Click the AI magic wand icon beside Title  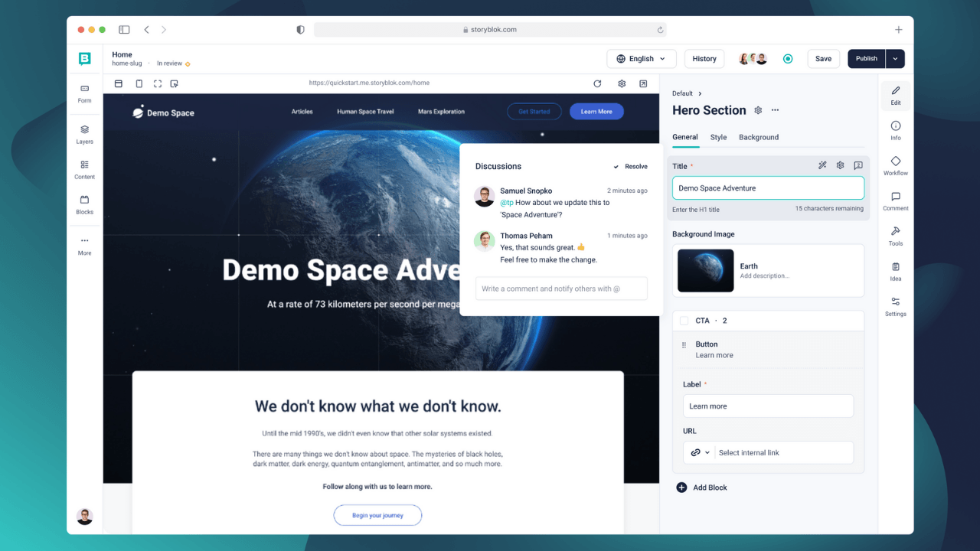coord(822,165)
